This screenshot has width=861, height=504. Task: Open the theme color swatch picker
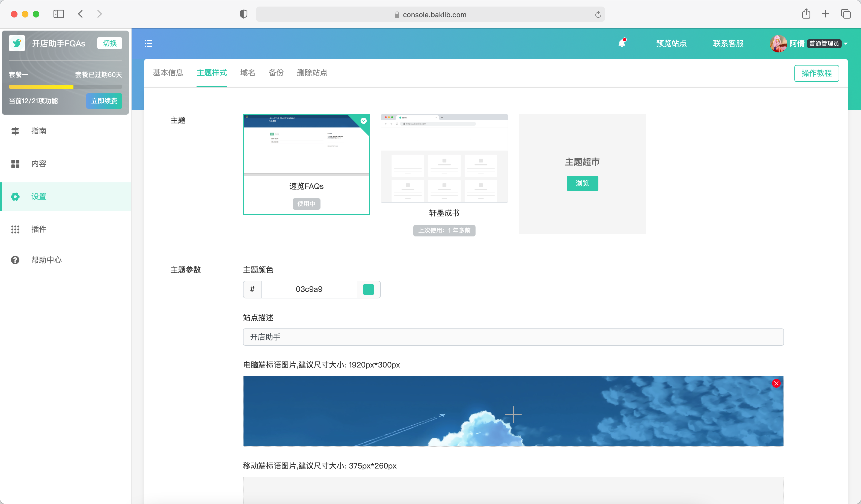pyautogui.click(x=368, y=289)
